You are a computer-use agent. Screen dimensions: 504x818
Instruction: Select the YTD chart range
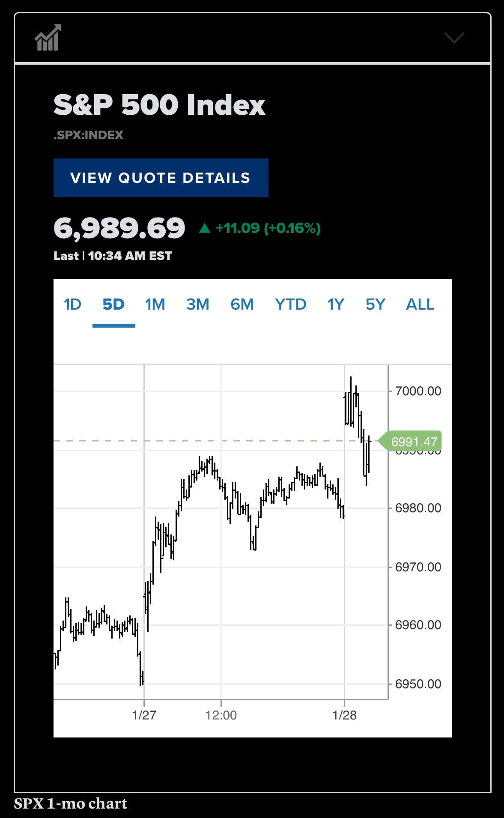click(x=290, y=305)
